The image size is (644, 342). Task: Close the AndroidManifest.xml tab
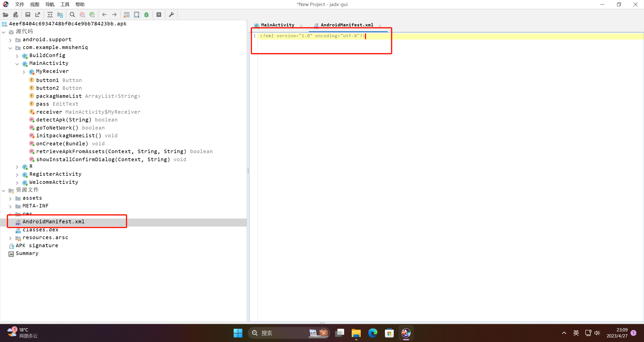pyautogui.click(x=380, y=26)
